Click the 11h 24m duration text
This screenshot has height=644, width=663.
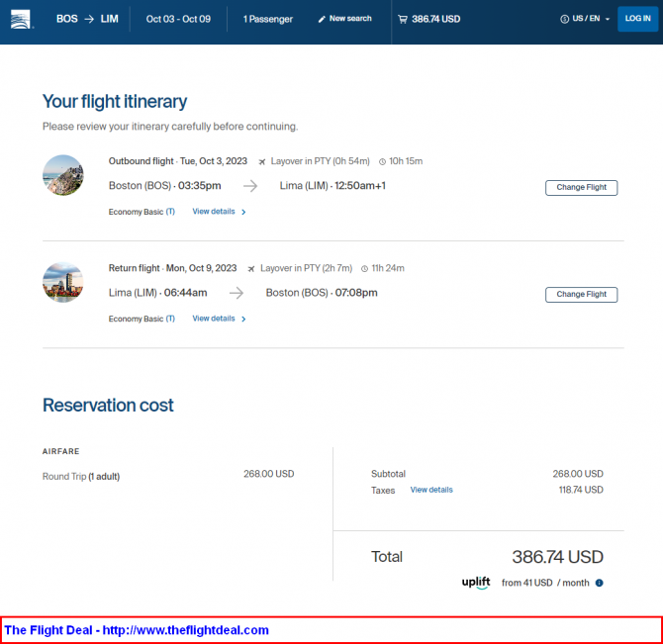click(388, 268)
